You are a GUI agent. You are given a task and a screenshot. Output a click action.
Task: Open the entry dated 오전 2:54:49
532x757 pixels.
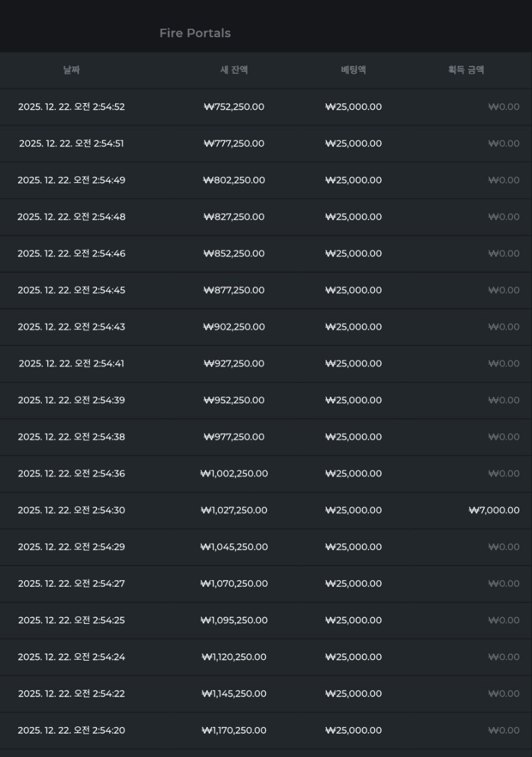pos(71,180)
